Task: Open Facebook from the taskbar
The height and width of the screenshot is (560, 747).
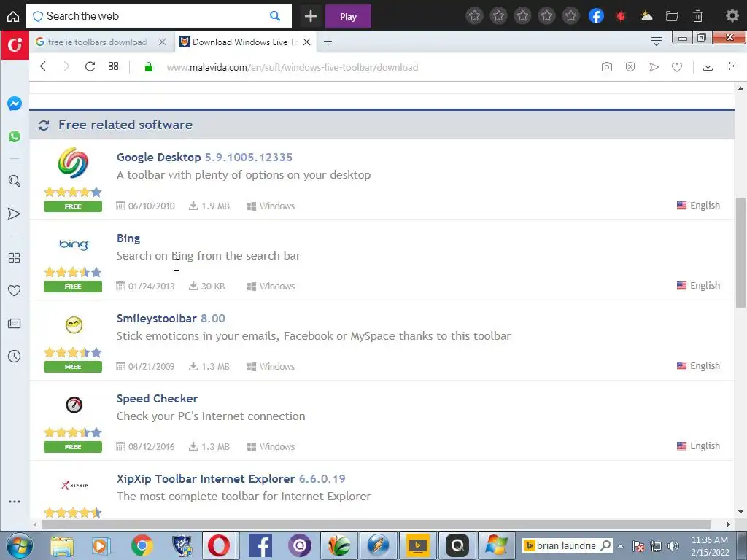Action: (260, 545)
